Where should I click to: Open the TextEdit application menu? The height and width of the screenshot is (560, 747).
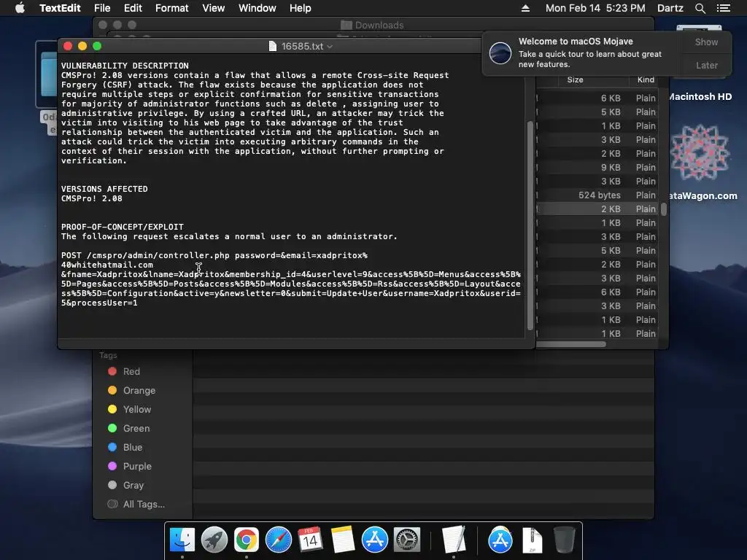click(60, 8)
